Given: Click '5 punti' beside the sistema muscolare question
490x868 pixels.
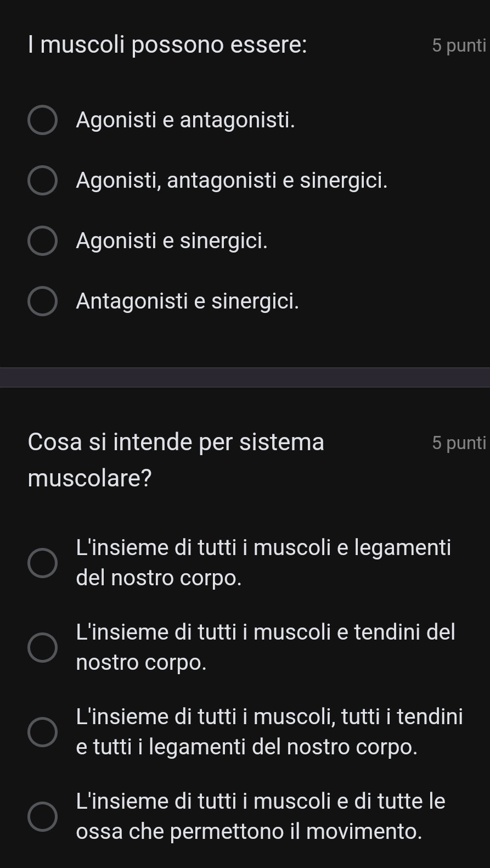Looking at the screenshot, I should (x=459, y=443).
